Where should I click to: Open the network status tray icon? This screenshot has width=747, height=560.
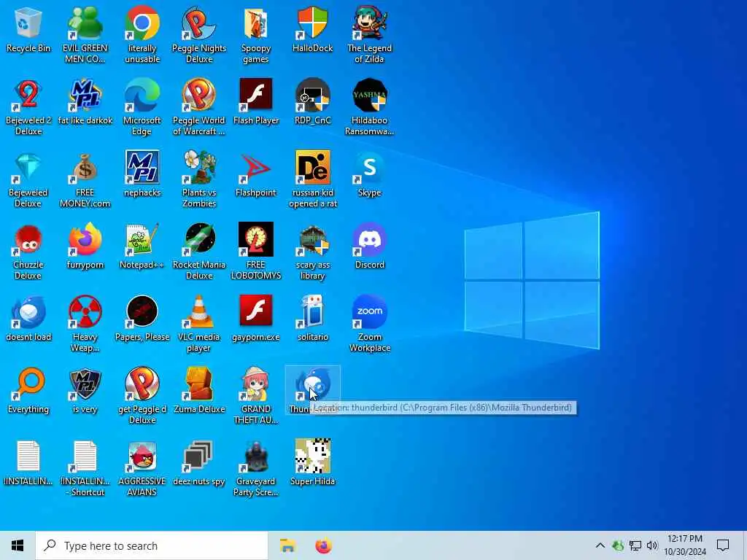click(635, 545)
